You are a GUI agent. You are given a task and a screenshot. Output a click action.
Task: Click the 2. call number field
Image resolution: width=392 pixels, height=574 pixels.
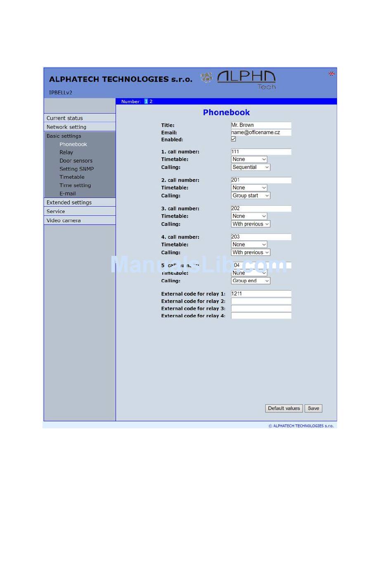(261, 180)
